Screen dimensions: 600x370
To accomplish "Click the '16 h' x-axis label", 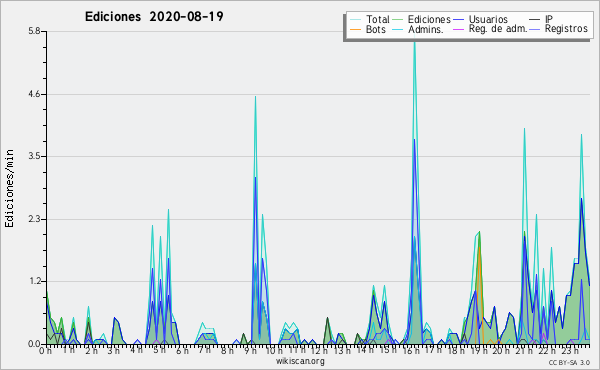I will [411, 350].
